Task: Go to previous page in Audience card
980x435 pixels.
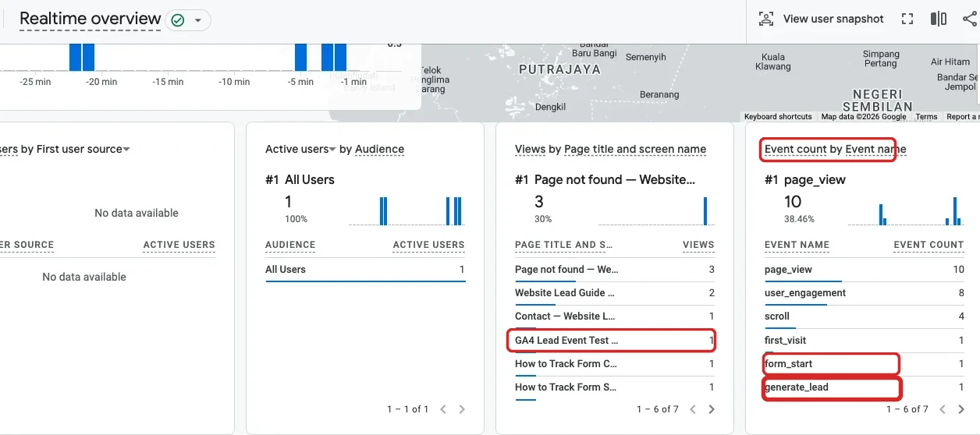Action: [443, 409]
